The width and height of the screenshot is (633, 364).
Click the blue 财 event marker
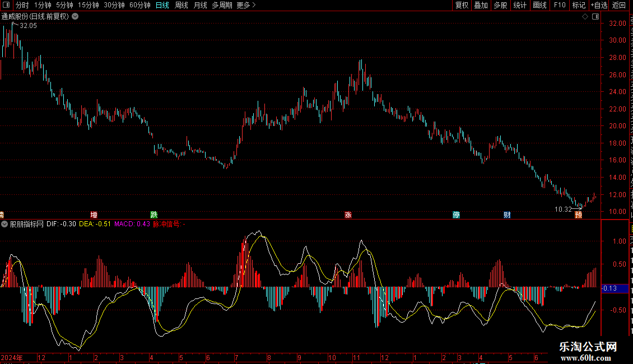507,214
